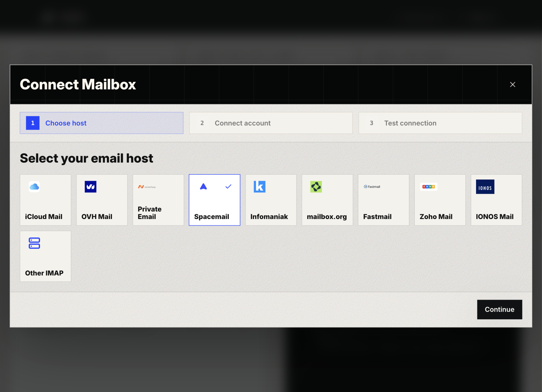Click the Other IMAP server icon
Image resolution: width=542 pixels, height=392 pixels.
click(x=34, y=243)
